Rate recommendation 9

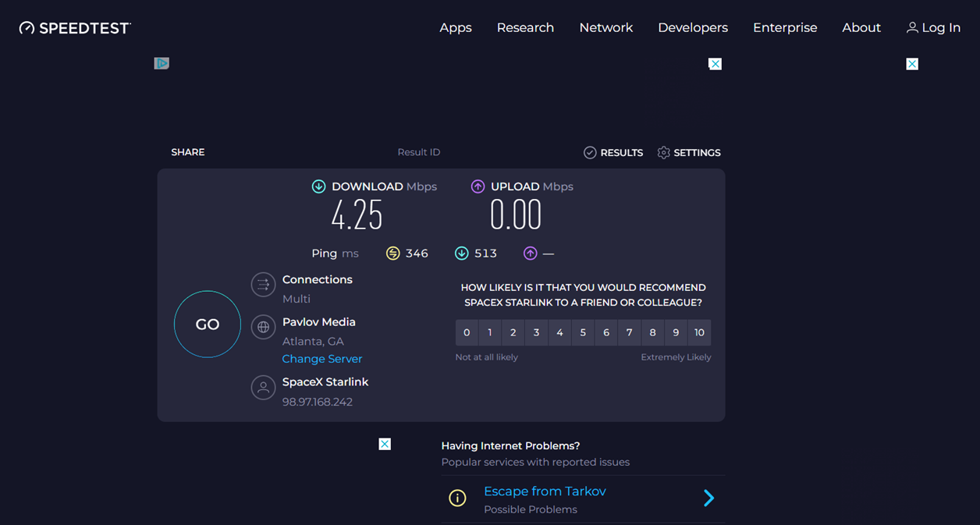click(676, 332)
